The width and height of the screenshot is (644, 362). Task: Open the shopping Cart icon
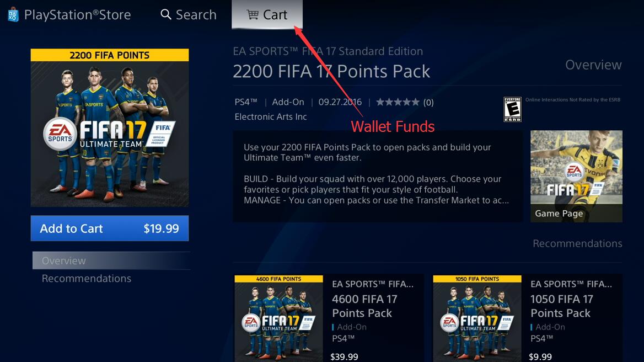coord(253,15)
